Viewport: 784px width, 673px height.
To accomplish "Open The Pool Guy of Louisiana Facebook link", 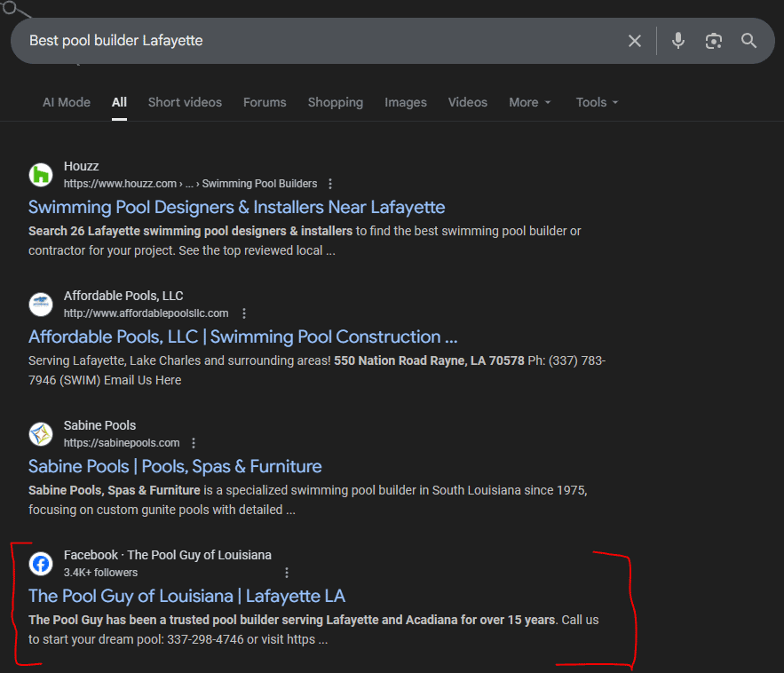I will click(x=186, y=596).
